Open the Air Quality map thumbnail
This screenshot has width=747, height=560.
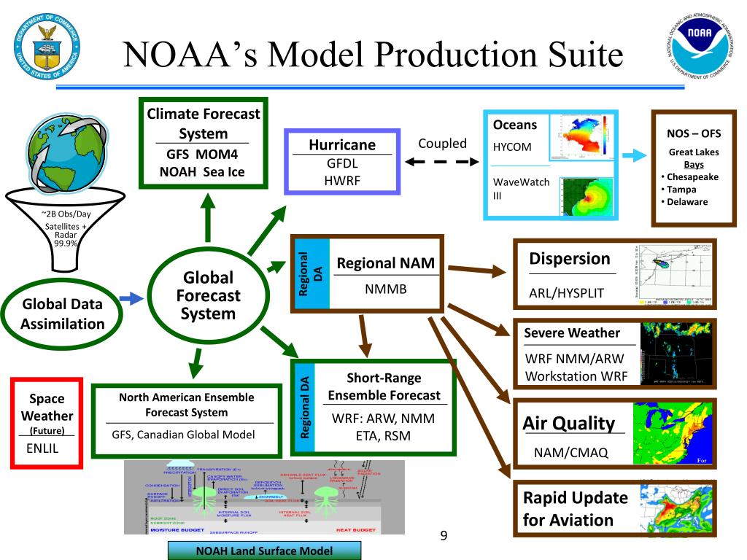(673, 433)
